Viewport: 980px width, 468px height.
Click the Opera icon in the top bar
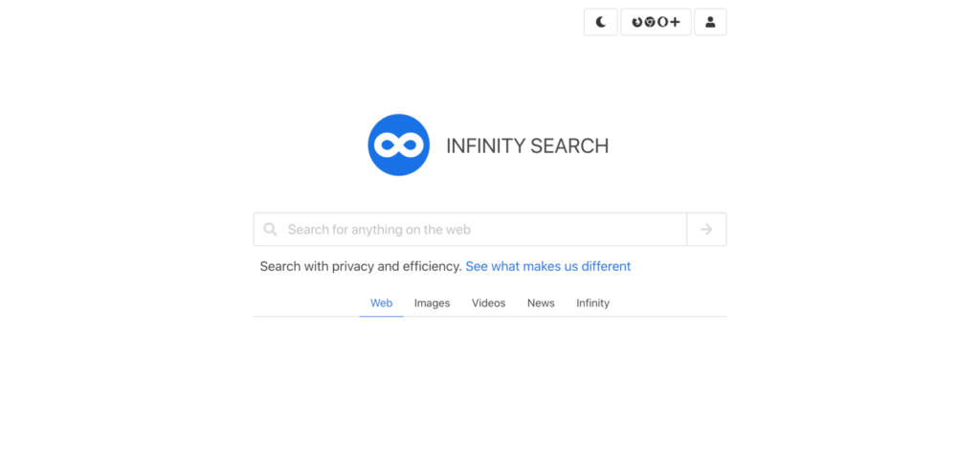coord(662,22)
